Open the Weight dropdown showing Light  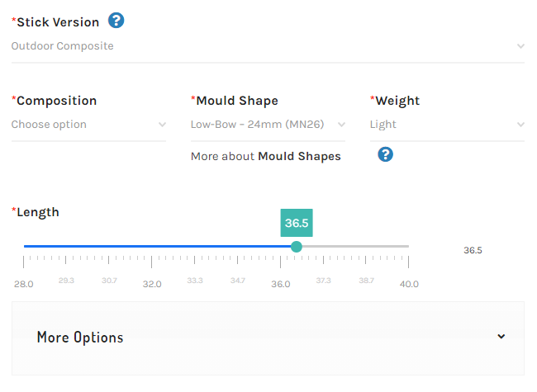pos(447,125)
